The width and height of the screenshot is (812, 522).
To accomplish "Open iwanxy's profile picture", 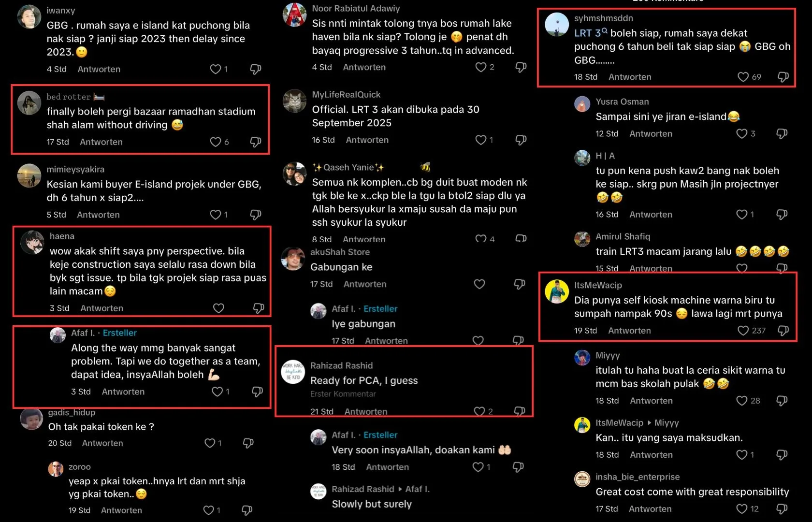I will 29,17.
